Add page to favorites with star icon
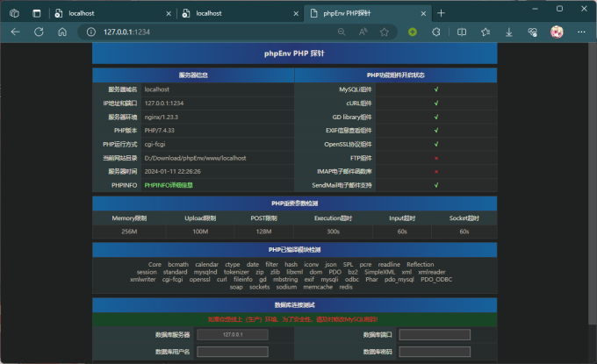Screen dimensions: 597x364 [385, 32]
